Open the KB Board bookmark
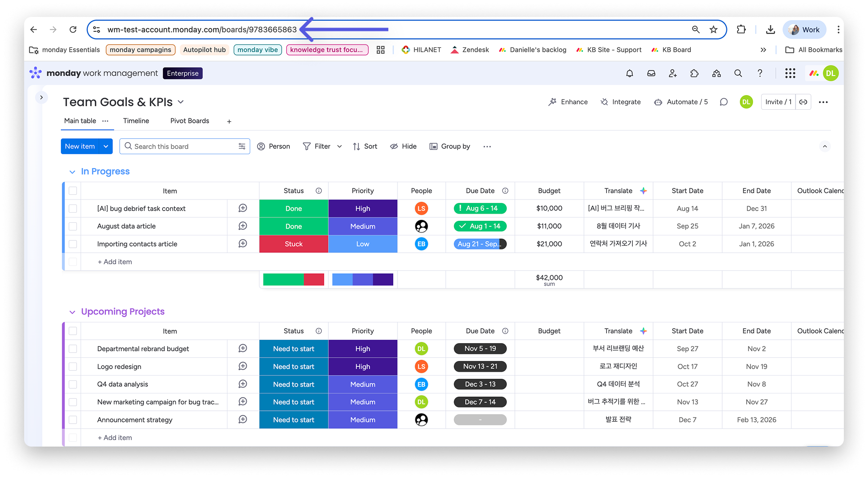 point(671,50)
